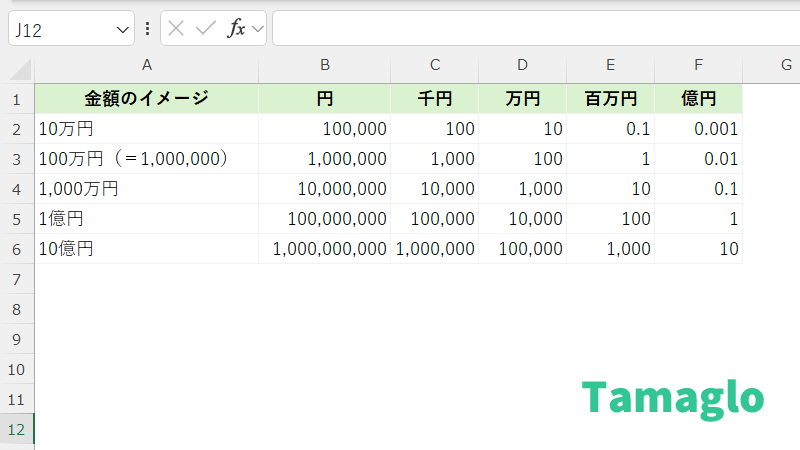This screenshot has width=800, height=450.
Task: Select row 1 header
Action: (x=17, y=99)
